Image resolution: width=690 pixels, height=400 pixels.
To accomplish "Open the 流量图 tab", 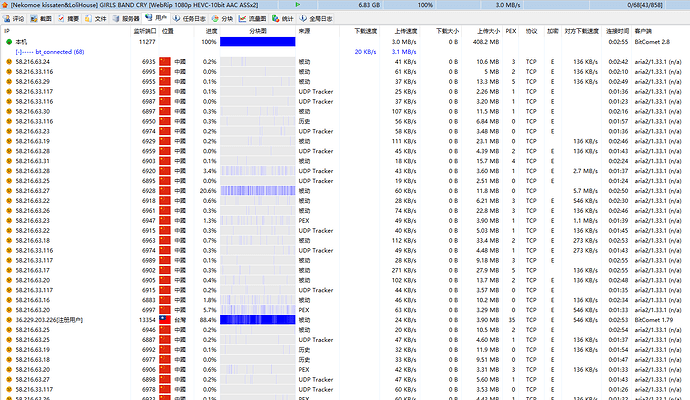I will pos(253,18).
